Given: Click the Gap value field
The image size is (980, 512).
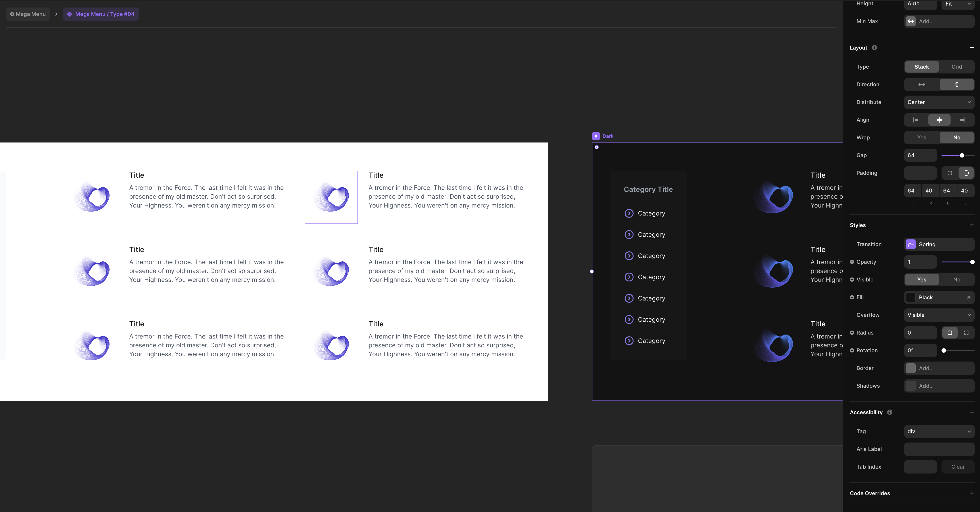Looking at the screenshot, I should (920, 155).
